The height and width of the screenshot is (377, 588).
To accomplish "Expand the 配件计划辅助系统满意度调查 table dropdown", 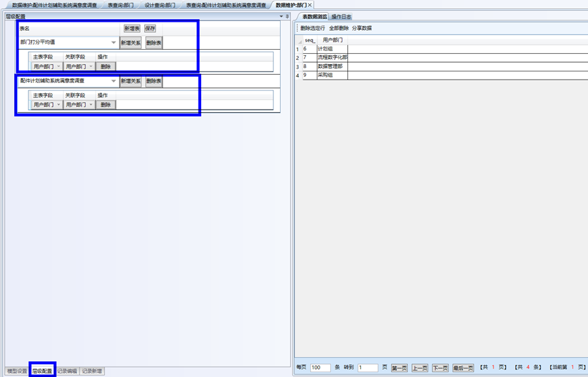I will (x=114, y=81).
